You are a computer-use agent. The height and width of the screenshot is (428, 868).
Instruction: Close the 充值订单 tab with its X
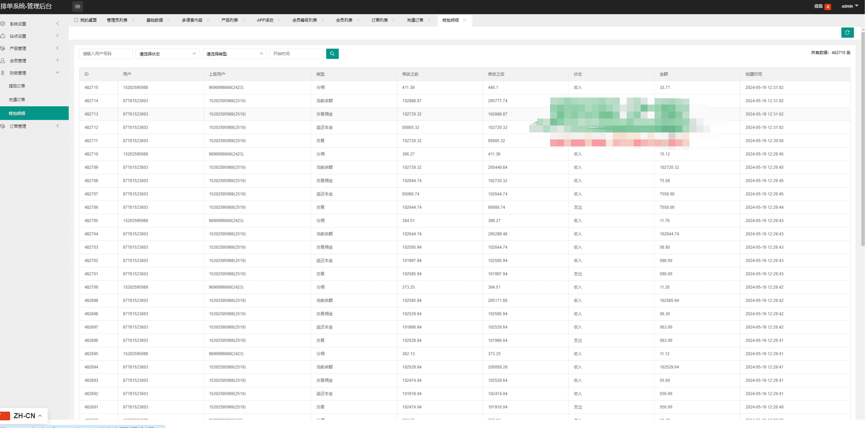click(429, 20)
